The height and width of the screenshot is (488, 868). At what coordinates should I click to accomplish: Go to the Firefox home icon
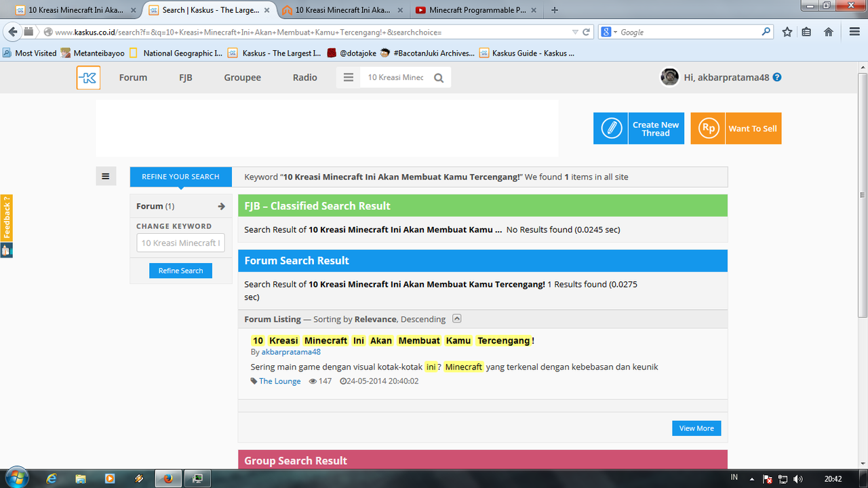pos(828,32)
